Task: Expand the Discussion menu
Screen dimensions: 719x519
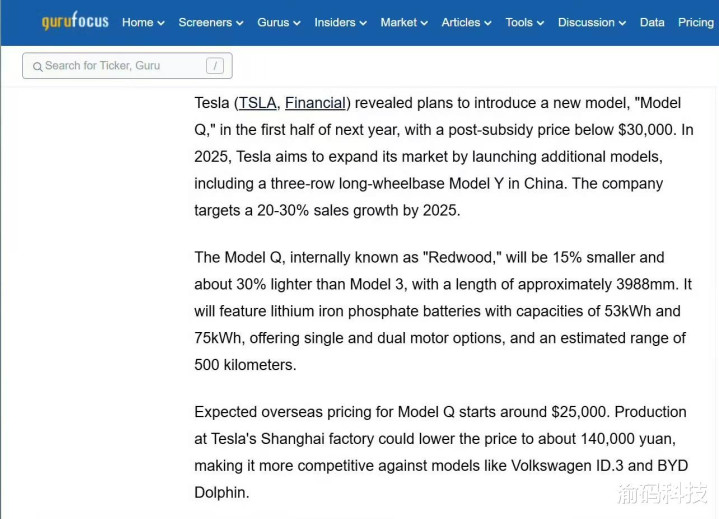Action: point(592,22)
